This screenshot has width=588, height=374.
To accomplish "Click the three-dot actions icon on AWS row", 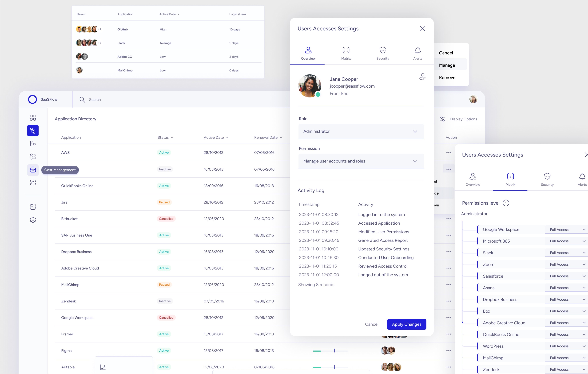I will tap(449, 152).
